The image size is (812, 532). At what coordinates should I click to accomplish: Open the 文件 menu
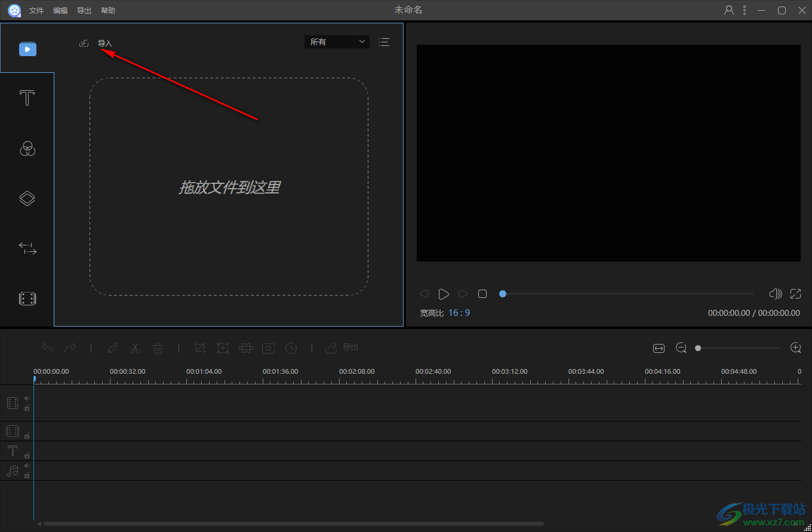click(x=36, y=11)
